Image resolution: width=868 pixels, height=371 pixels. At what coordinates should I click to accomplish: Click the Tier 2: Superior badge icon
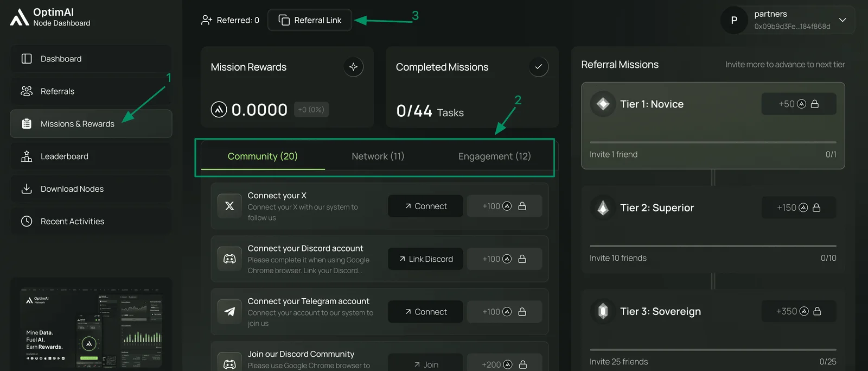click(x=603, y=208)
